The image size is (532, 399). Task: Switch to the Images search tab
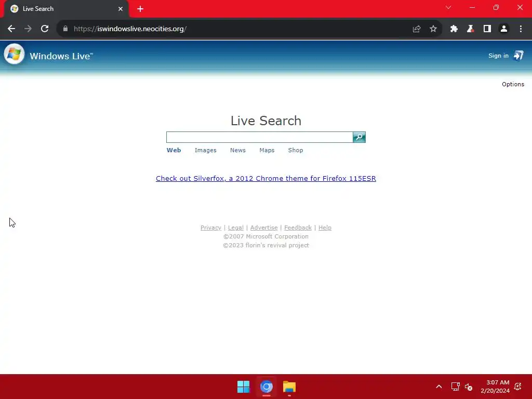point(206,150)
